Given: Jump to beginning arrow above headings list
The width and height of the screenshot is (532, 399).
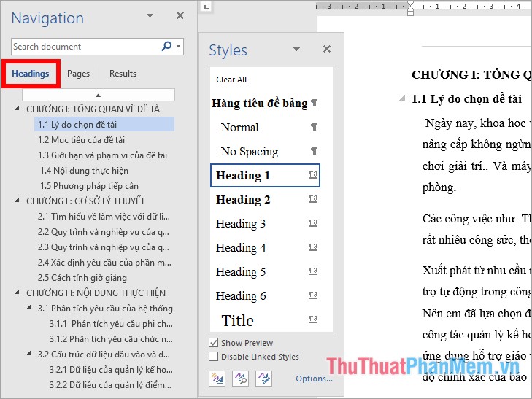Looking at the screenshot, I should coord(99,95).
